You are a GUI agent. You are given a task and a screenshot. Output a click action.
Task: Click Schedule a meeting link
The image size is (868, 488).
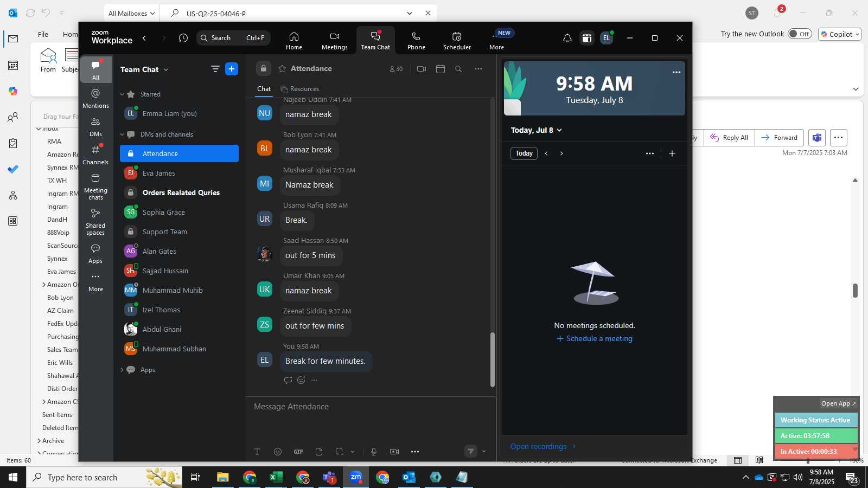pos(595,338)
